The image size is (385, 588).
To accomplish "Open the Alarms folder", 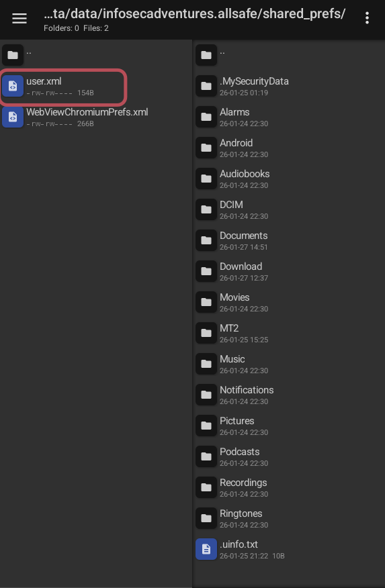I will click(x=290, y=117).
